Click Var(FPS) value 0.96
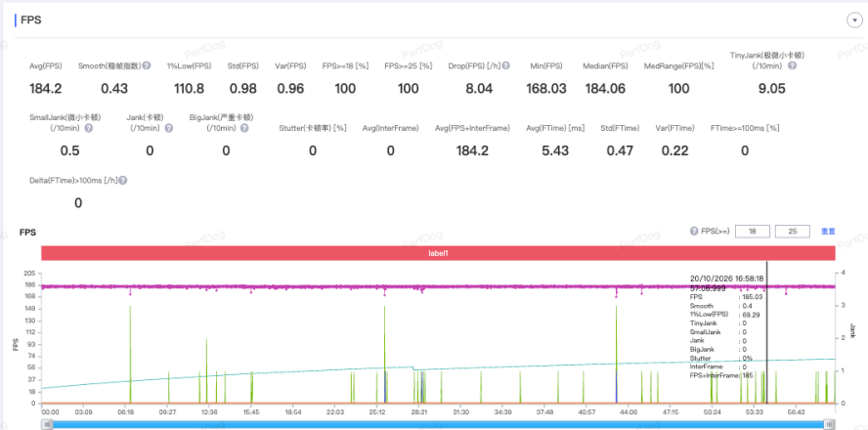Viewport: 868px width, 430px height. point(290,89)
